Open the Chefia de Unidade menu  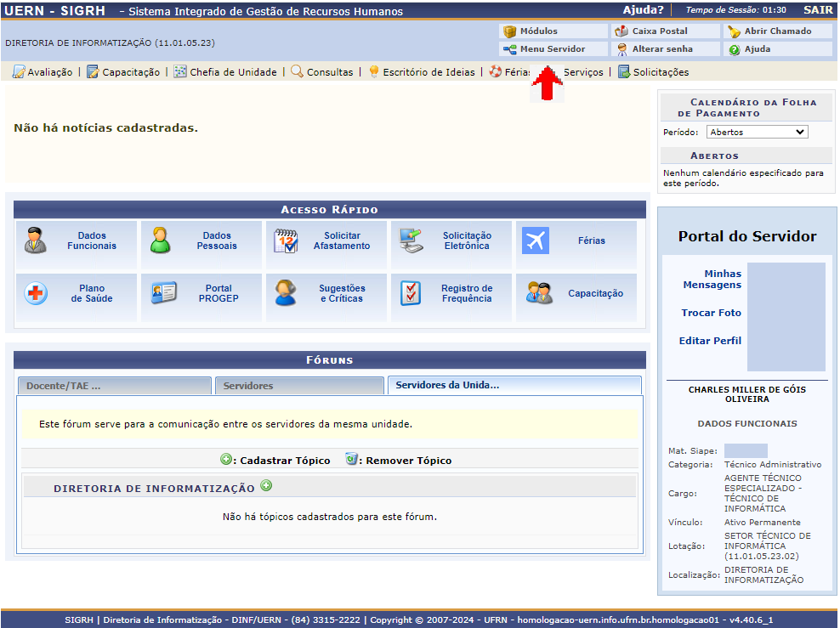point(225,72)
